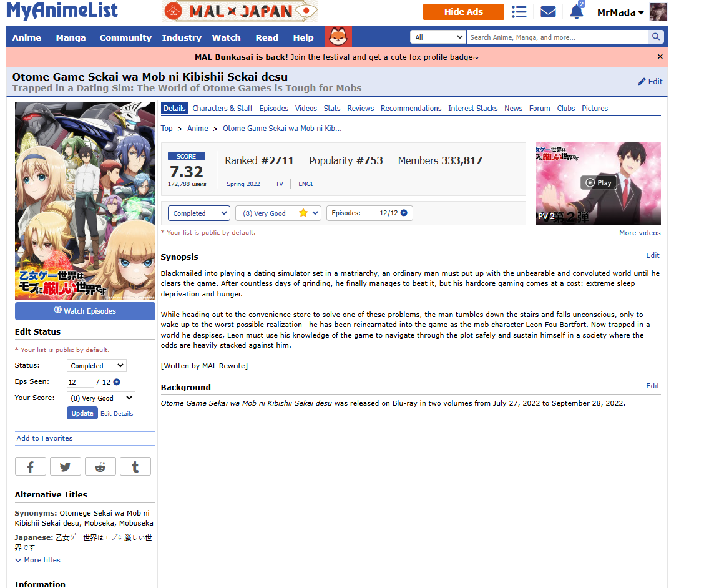The image size is (714, 588).
Task: Switch to the Interest Stacks tab
Action: 472,109
